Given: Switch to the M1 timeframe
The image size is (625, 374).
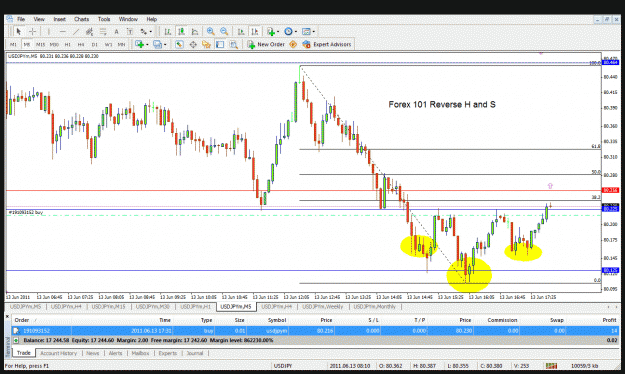Looking at the screenshot, I should pos(13,45).
